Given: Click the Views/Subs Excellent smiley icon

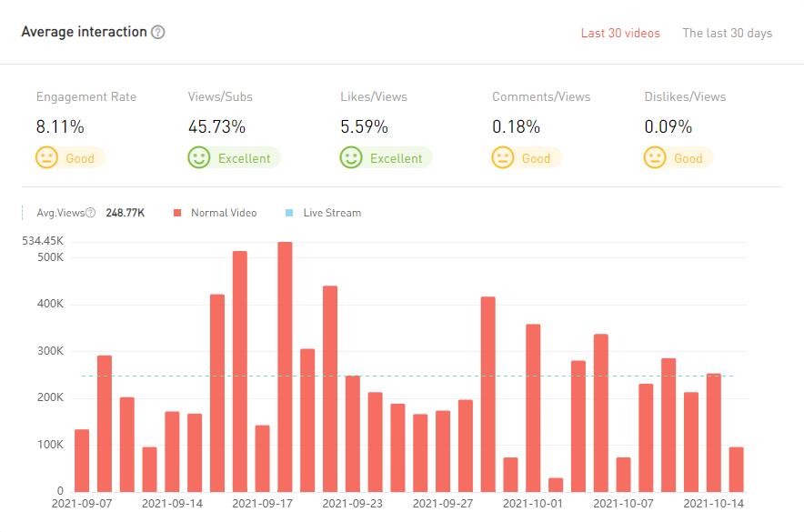Looking at the screenshot, I should (199, 158).
